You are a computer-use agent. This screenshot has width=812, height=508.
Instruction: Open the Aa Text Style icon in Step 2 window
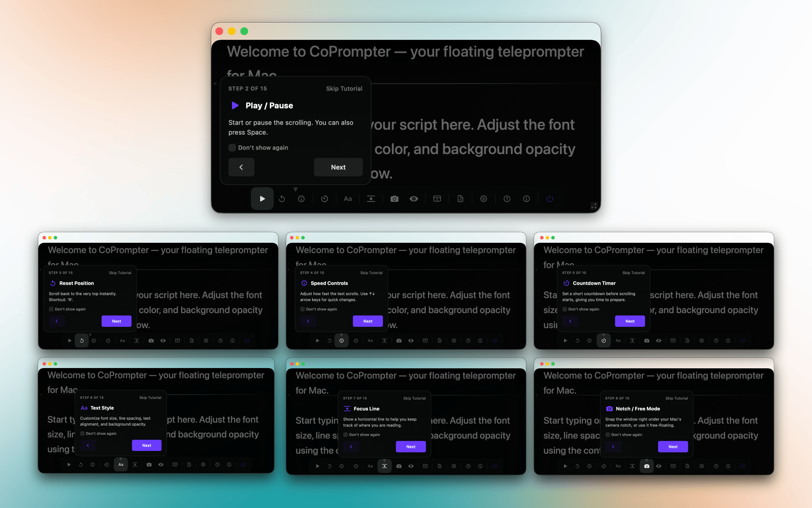[x=348, y=199]
